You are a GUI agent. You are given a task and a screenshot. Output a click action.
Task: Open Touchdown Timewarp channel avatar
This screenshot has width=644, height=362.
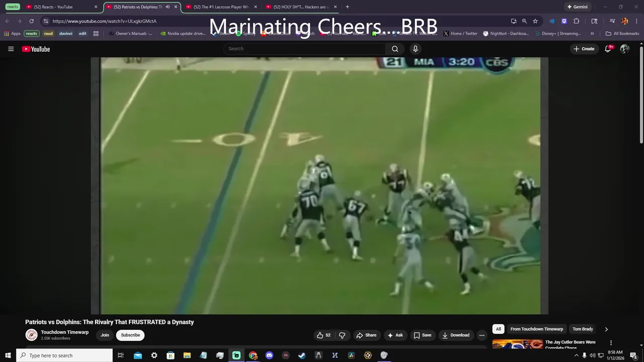coord(31,335)
